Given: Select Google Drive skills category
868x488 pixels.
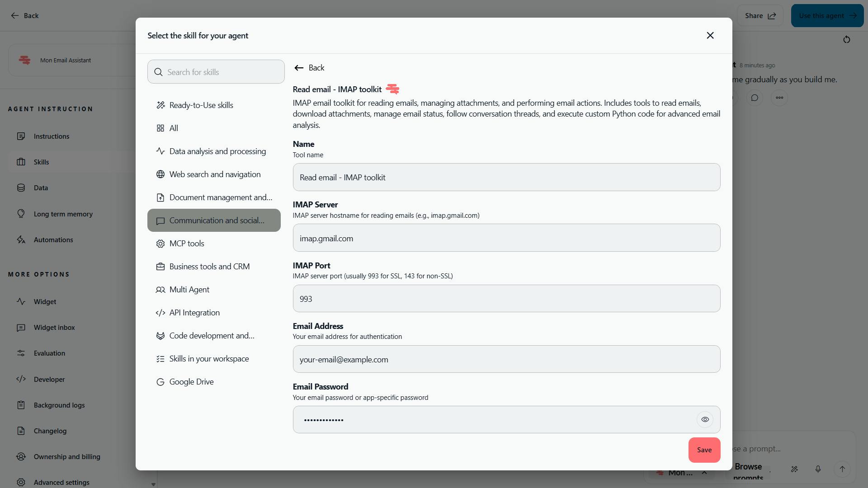Looking at the screenshot, I should (191, 382).
